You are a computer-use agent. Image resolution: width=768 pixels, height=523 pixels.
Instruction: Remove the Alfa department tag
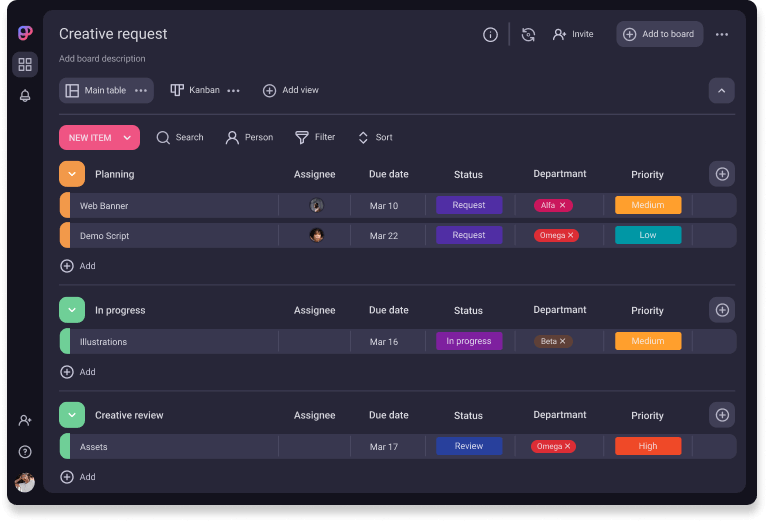pyautogui.click(x=563, y=205)
